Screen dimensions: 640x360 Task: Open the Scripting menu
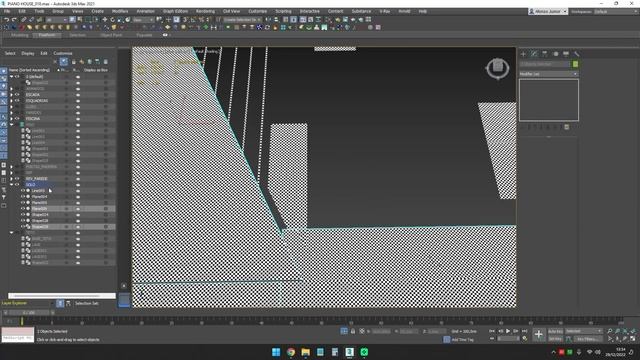283,11
